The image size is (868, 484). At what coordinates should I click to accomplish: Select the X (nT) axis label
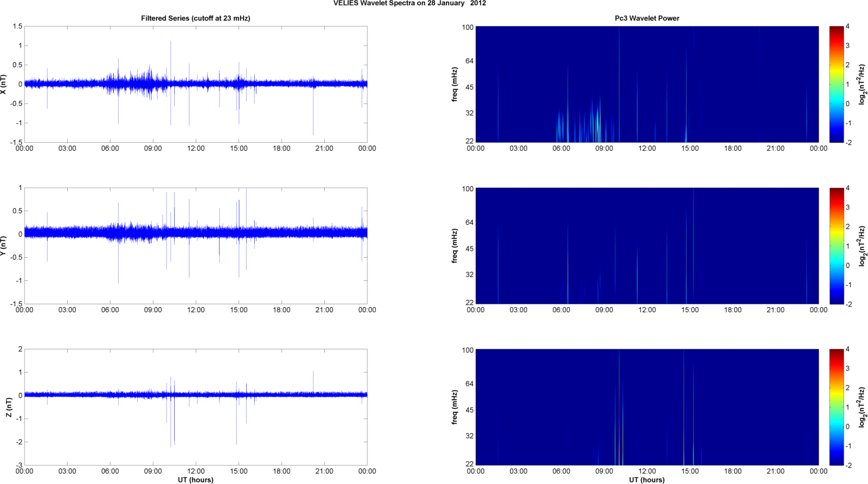point(4,84)
